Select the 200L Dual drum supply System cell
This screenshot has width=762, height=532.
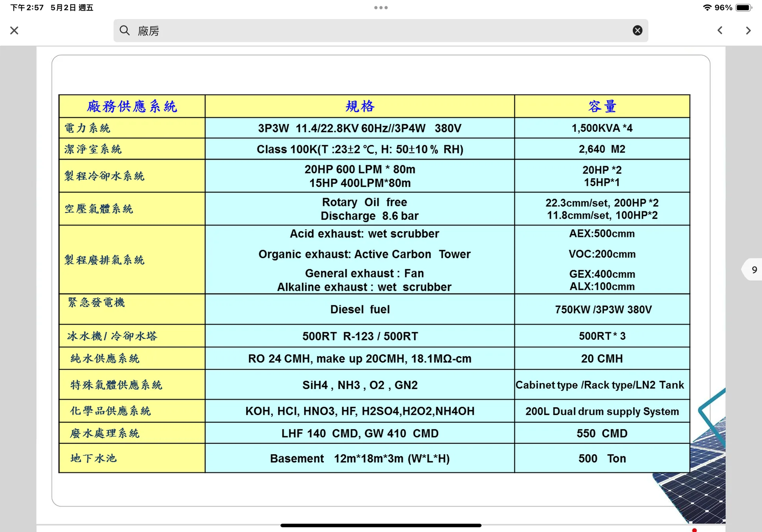pos(602,411)
